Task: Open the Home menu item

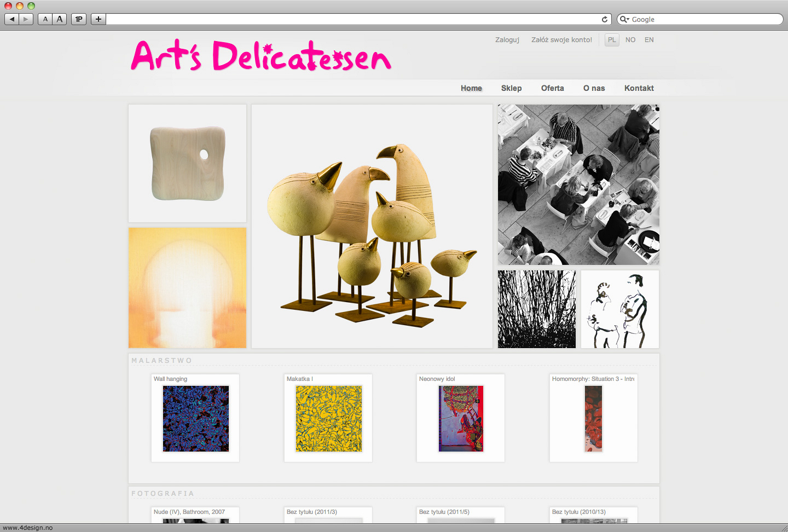Action: pyautogui.click(x=471, y=88)
